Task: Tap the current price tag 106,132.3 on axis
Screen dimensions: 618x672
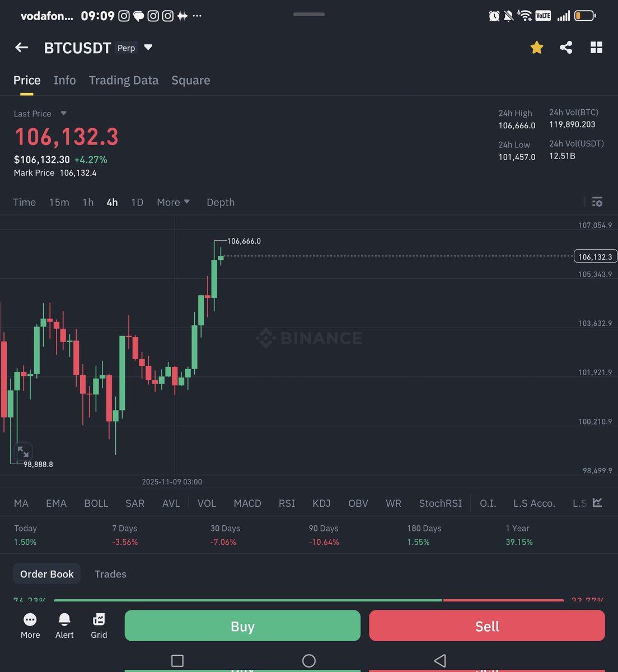Action: [596, 256]
